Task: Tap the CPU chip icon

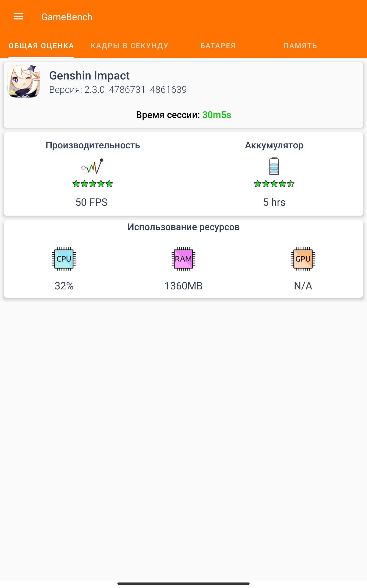Action: pos(64,259)
